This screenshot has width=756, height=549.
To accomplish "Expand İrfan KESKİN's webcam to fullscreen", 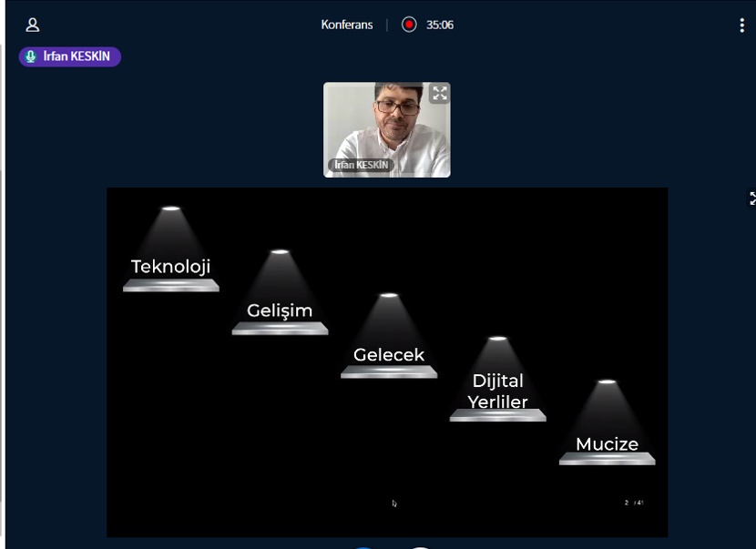I will (x=440, y=93).
